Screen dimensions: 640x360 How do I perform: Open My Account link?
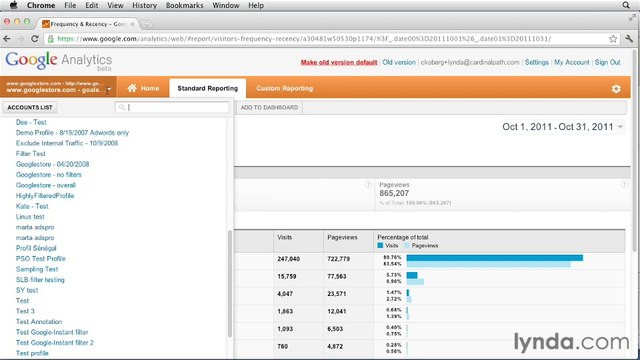pos(571,62)
